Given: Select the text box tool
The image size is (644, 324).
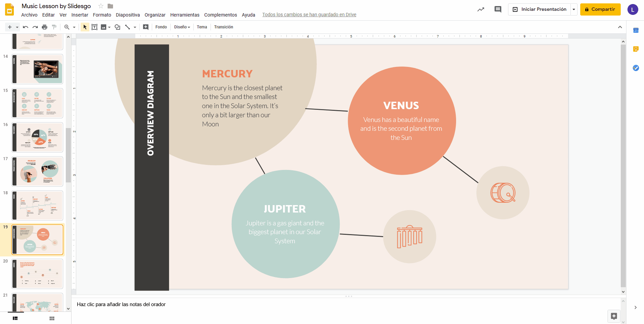Looking at the screenshot, I should tap(94, 27).
